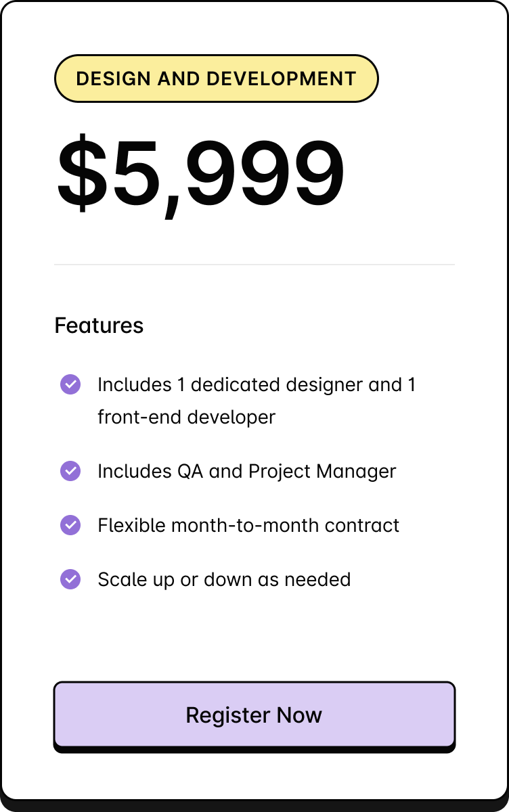Click the $5,999 price text
This screenshot has width=509, height=812.
[201, 175]
